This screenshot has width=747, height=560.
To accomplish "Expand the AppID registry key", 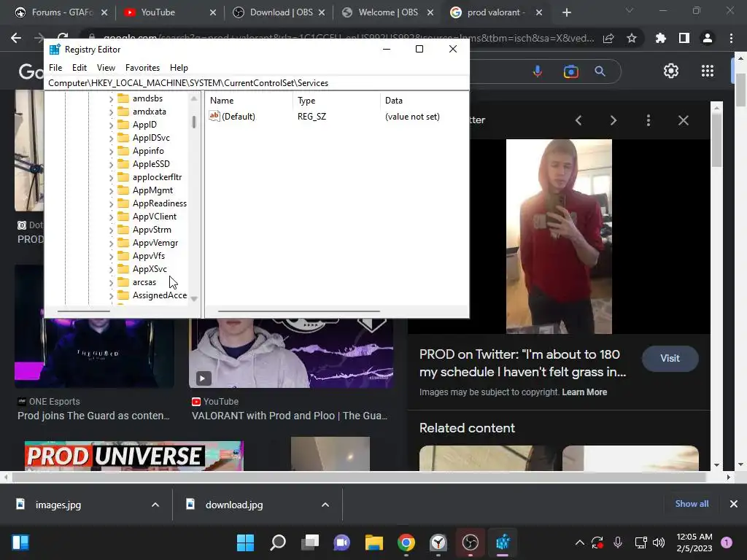I will pos(111,125).
